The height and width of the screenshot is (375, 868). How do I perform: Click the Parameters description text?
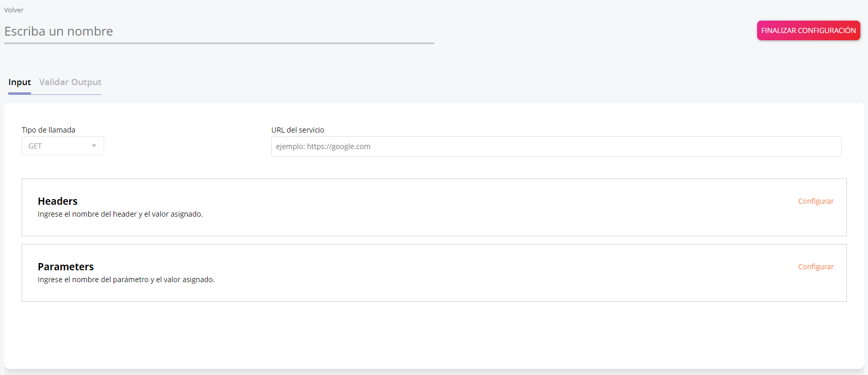126,280
